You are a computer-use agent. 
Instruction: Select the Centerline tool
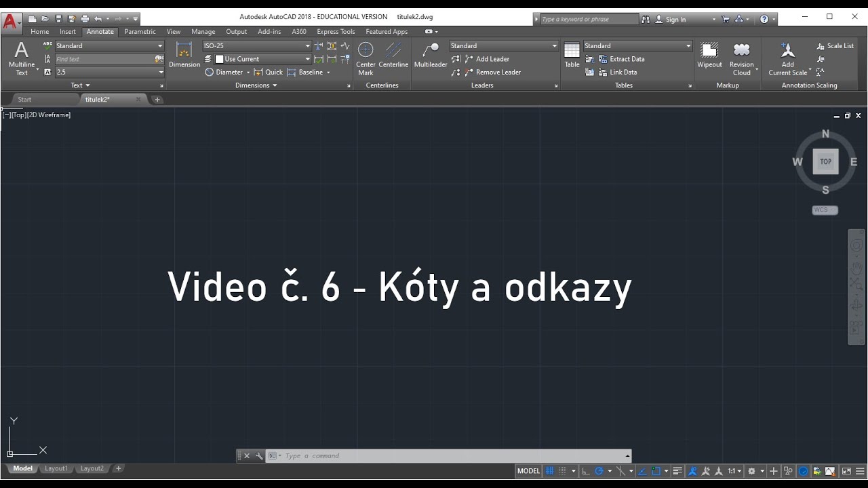click(x=393, y=54)
